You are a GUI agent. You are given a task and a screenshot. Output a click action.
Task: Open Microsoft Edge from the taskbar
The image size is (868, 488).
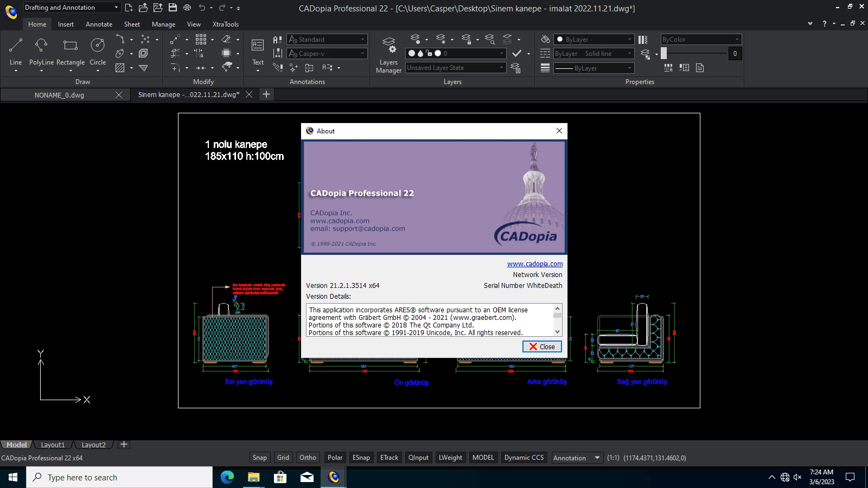tap(227, 477)
